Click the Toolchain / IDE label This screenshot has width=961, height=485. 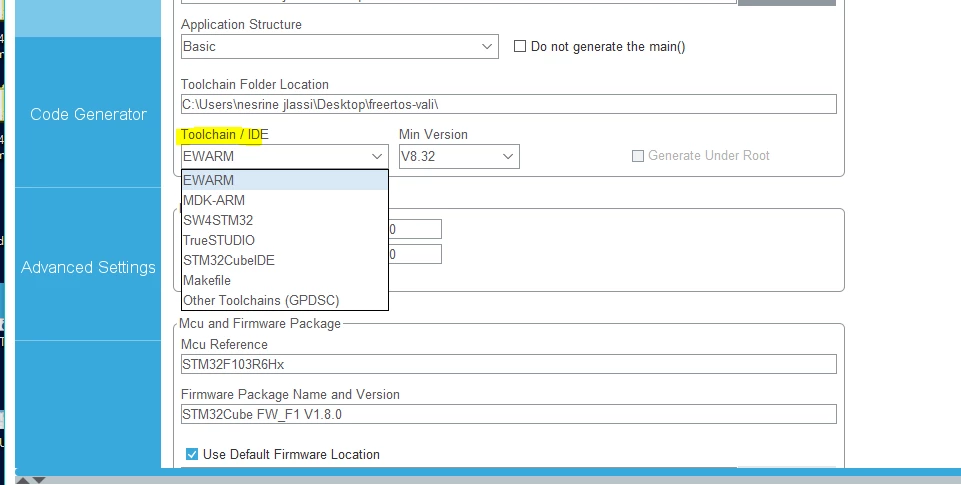224,134
